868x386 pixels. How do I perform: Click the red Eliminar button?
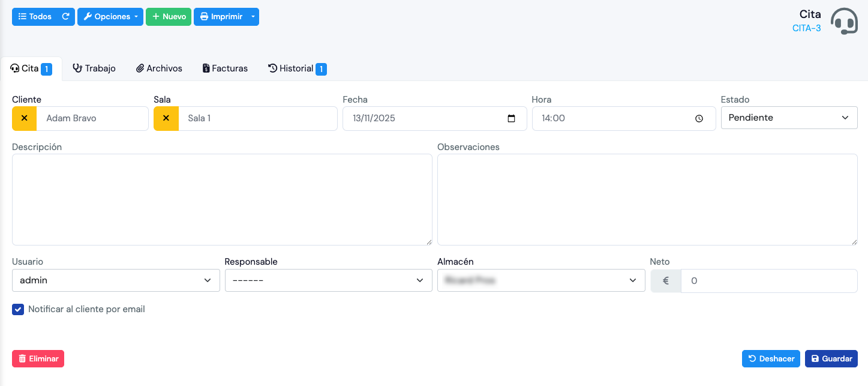click(38, 358)
